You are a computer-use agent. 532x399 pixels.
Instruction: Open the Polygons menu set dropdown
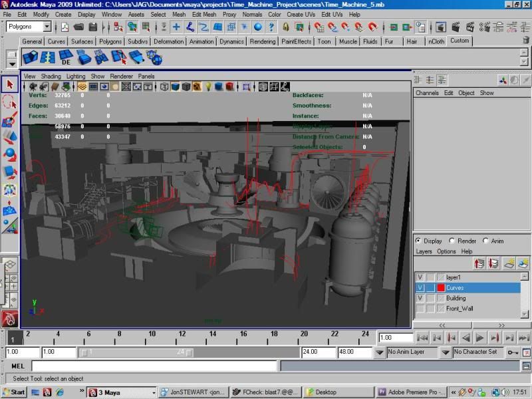pos(47,27)
